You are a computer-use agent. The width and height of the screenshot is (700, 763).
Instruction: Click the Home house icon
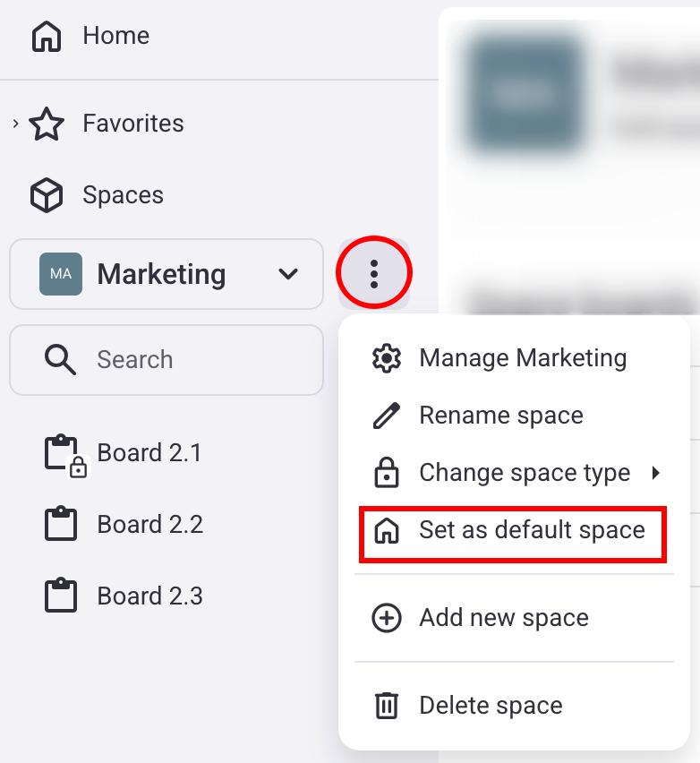click(x=47, y=37)
